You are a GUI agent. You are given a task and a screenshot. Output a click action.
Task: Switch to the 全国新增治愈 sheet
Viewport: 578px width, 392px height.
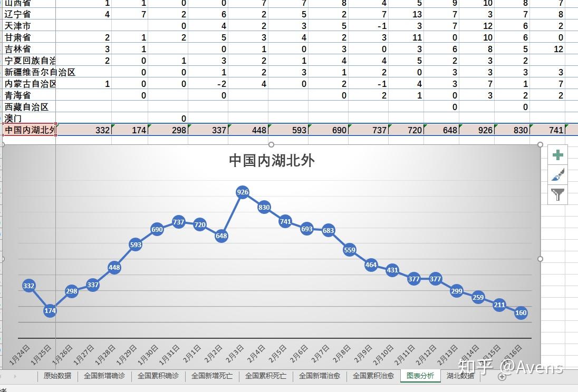pos(319,376)
